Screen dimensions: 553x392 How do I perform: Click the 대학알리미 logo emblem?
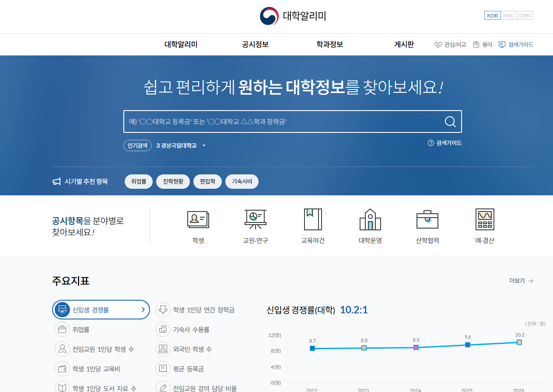pyautogui.click(x=269, y=16)
